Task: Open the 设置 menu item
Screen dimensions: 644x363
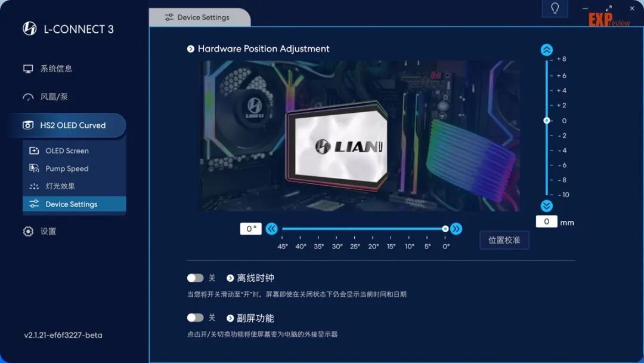Action: tap(48, 232)
